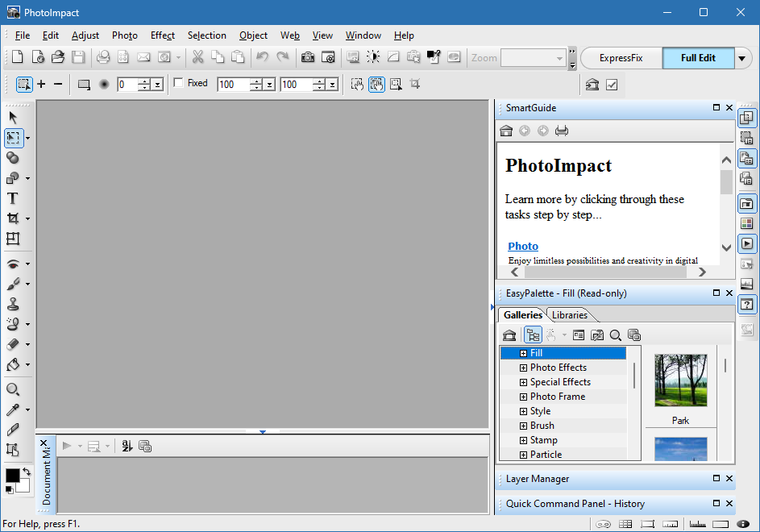Click the ExpressFix button
This screenshot has height=532, width=760.
(x=621, y=57)
